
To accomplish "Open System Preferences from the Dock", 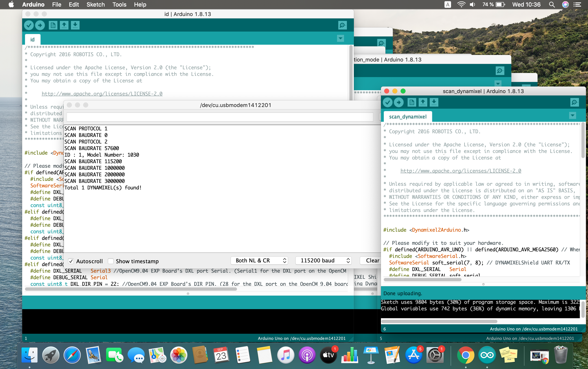I will click(x=435, y=355).
